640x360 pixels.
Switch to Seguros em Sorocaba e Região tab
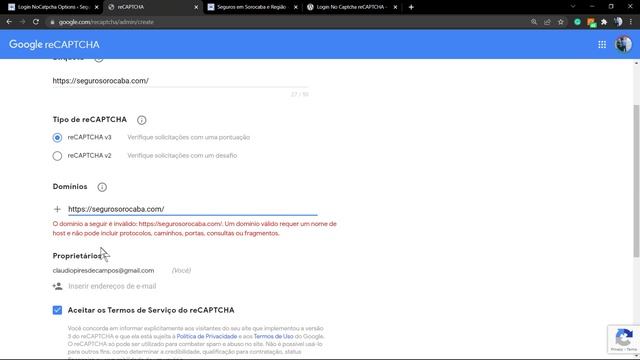(x=251, y=7)
